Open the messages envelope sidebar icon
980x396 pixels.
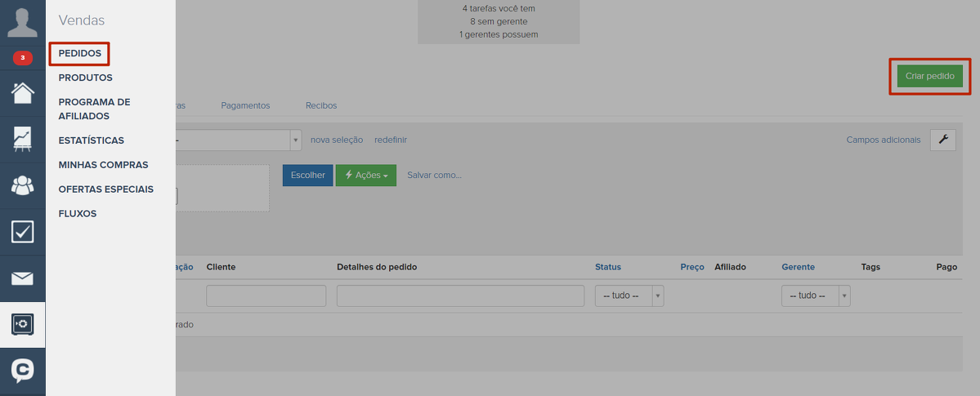[x=23, y=278]
